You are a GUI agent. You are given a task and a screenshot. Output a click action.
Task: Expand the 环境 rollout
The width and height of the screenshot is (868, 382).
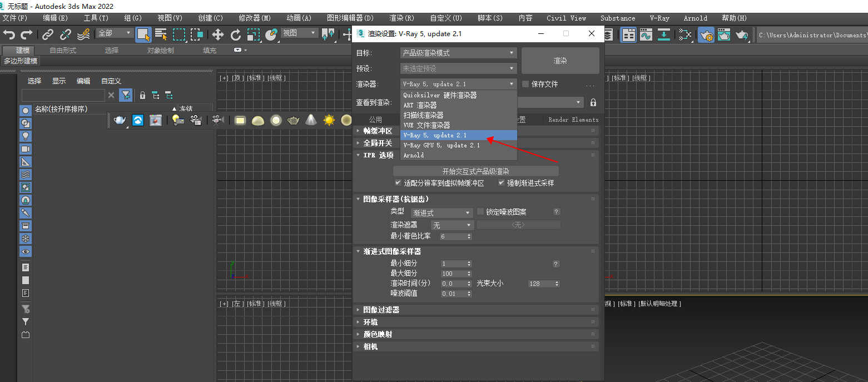click(x=476, y=322)
